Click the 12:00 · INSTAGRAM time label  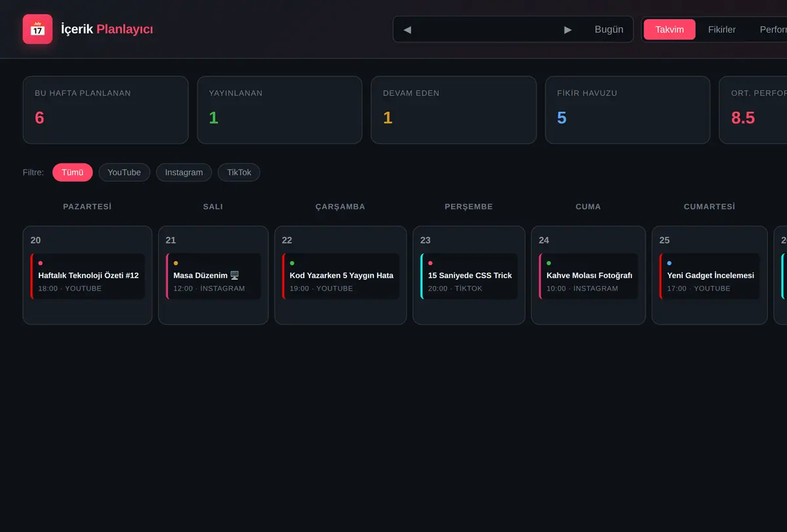click(x=209, y=289)
